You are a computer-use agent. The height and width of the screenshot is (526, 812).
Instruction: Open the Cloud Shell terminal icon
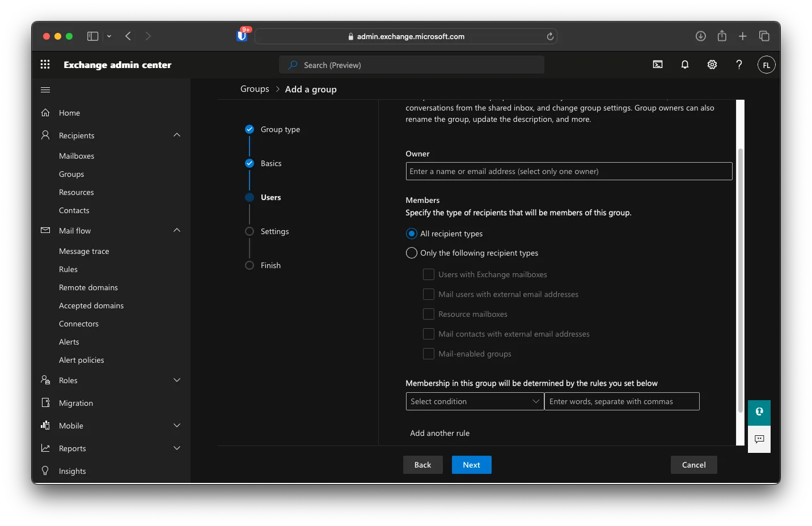click(658, 65)
